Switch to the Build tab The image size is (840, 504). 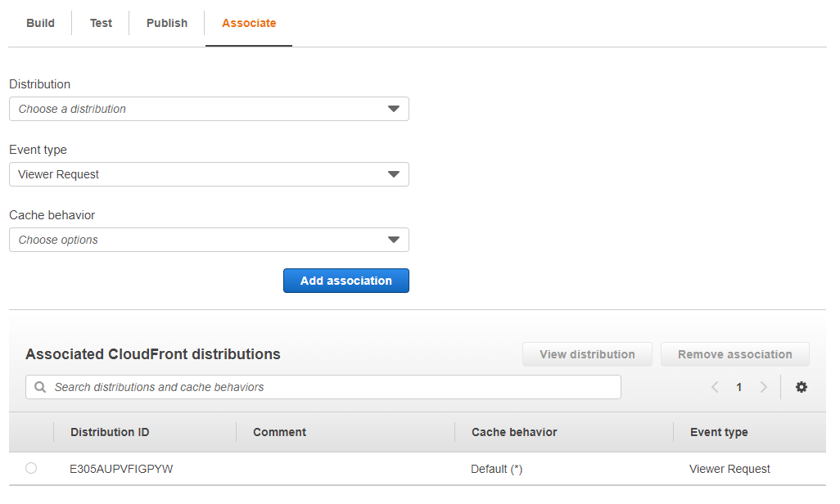[40, 23]
